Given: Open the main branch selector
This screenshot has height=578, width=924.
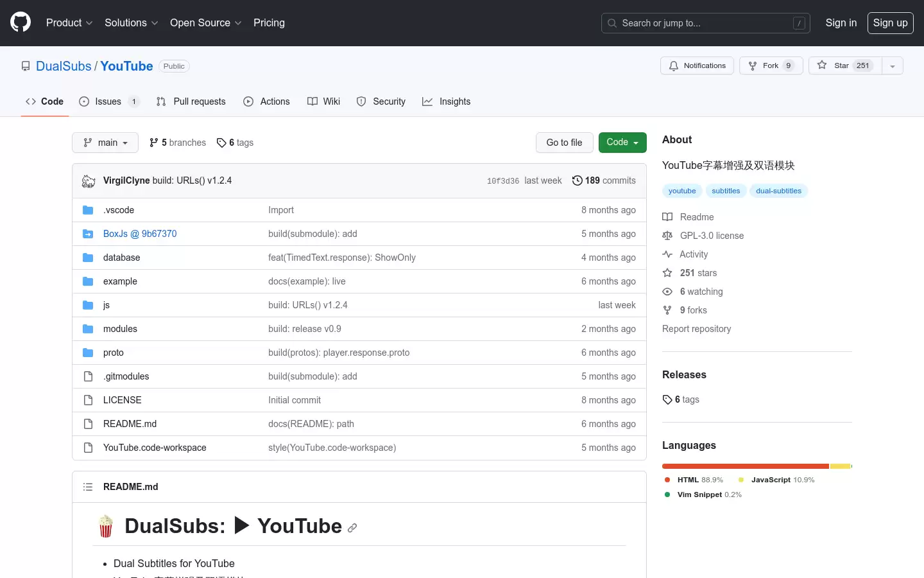Looking at the screenshot, I should [x=105, y=143].
